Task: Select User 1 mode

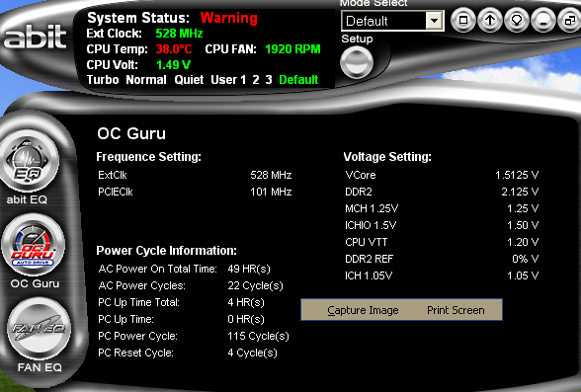Action: coord(228,80)
